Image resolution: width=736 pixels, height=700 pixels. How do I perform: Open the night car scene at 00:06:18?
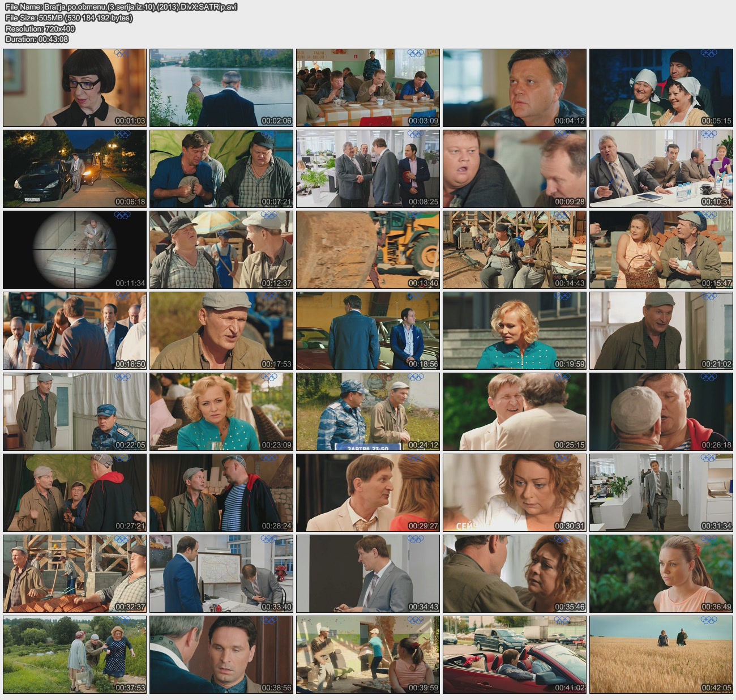click(75, 168)
